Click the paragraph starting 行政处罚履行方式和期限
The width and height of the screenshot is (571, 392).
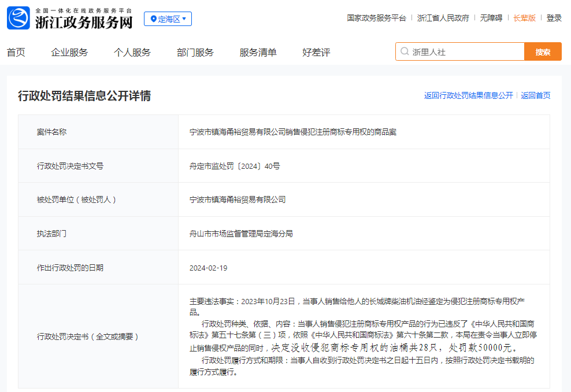[x=362, y=366]
